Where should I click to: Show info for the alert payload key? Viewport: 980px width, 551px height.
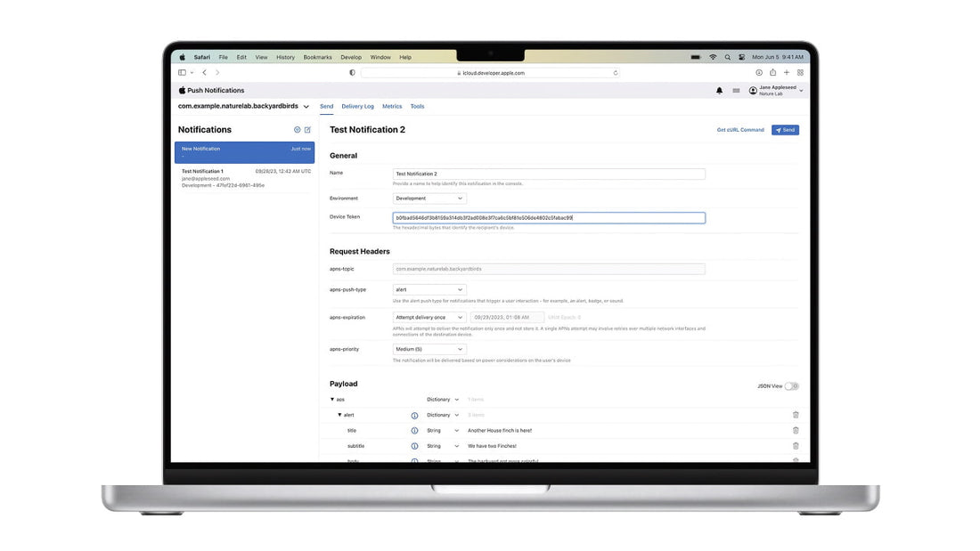click(414, 416)
